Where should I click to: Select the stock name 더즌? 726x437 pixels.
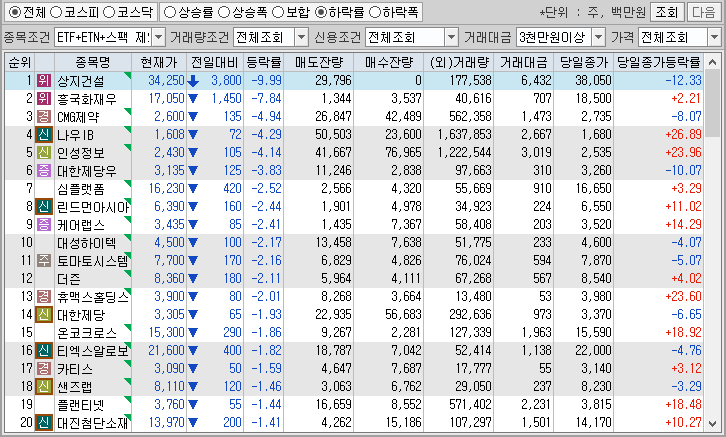pos(69,279)
